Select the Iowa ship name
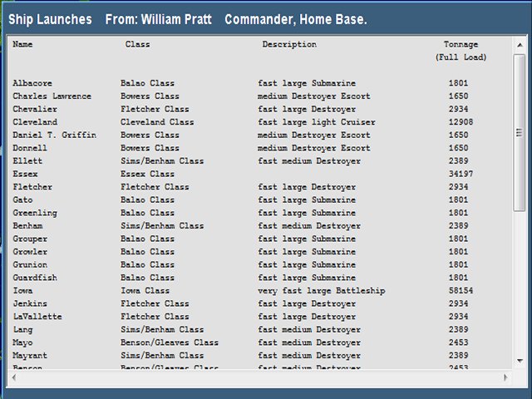 22,291
